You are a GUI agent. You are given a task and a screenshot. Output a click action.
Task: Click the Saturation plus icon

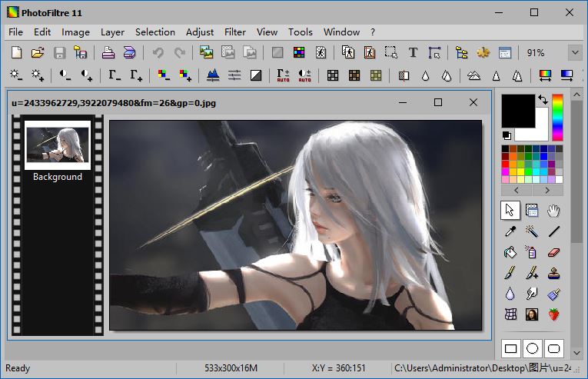pyautogui.click(x=185, y=75)
